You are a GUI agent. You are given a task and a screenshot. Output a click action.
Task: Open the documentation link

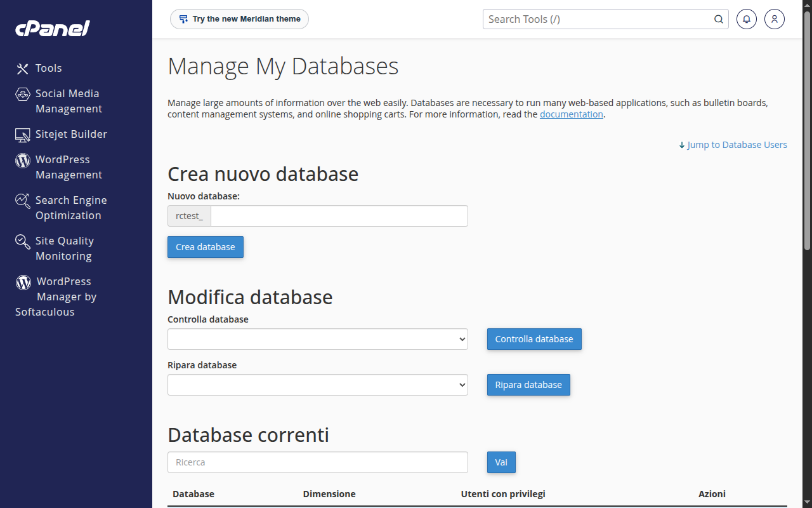(571, 114)
